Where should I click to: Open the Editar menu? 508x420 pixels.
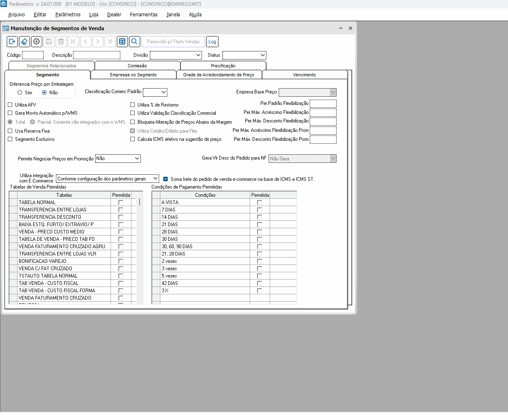[x=40, y=14]
